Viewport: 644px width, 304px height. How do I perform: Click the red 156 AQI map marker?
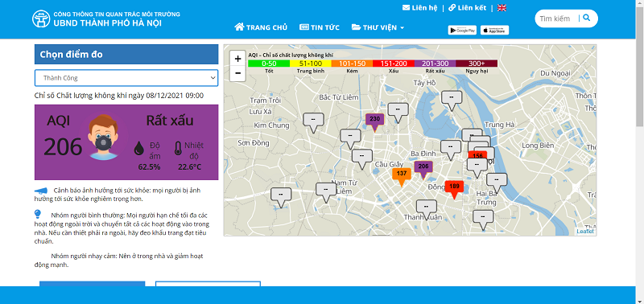pos(477,155)
